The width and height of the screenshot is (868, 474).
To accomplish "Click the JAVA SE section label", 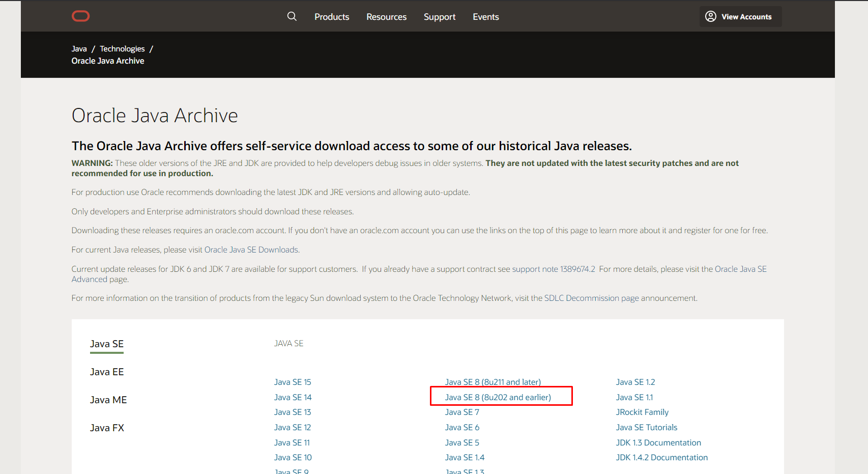I will [289, 343].
